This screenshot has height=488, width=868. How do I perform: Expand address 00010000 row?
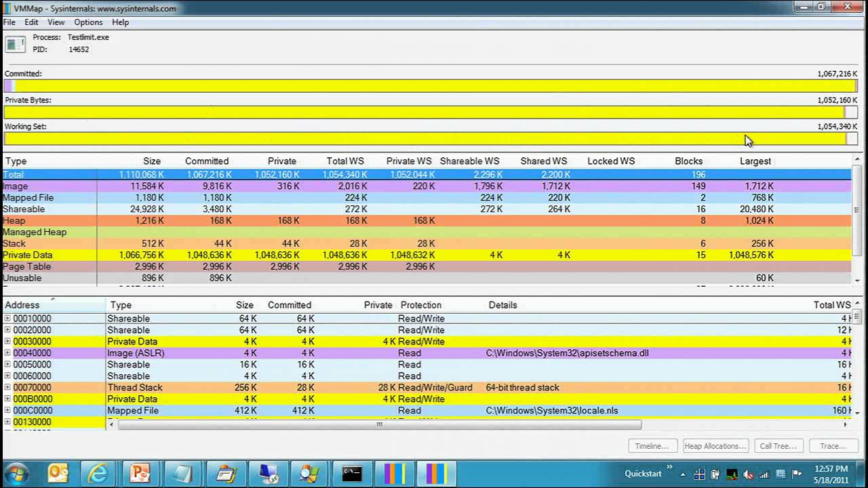pyautogui.click(x=7, y=319)
